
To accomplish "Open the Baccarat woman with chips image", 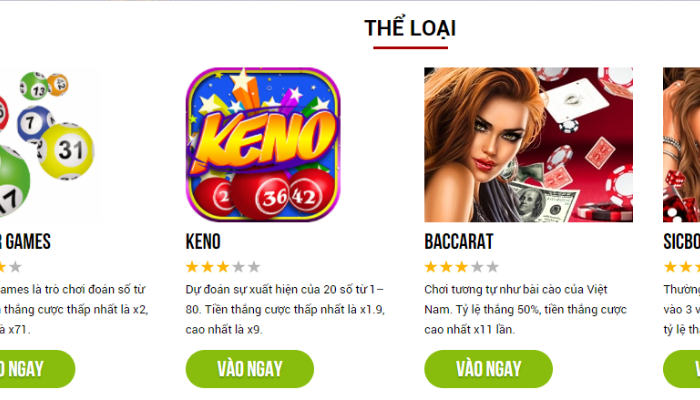I will (528, 145).
